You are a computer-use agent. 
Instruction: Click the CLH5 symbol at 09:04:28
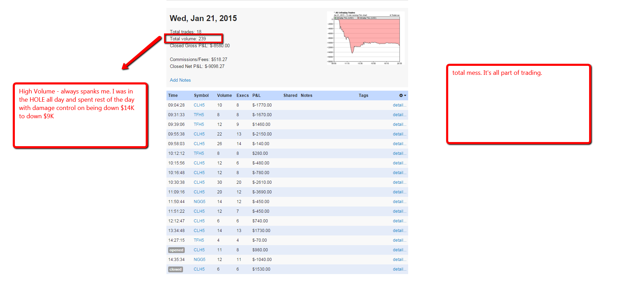point(199,105)
